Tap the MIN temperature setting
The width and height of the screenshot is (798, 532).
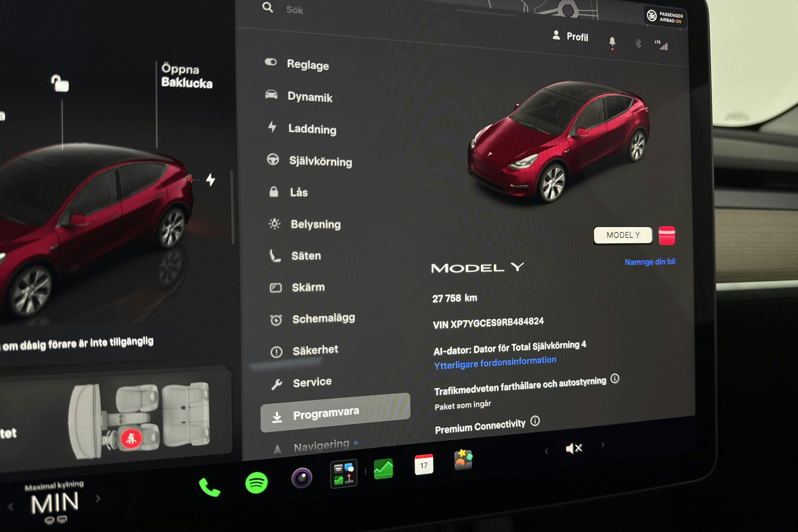(x=55, y=503)
